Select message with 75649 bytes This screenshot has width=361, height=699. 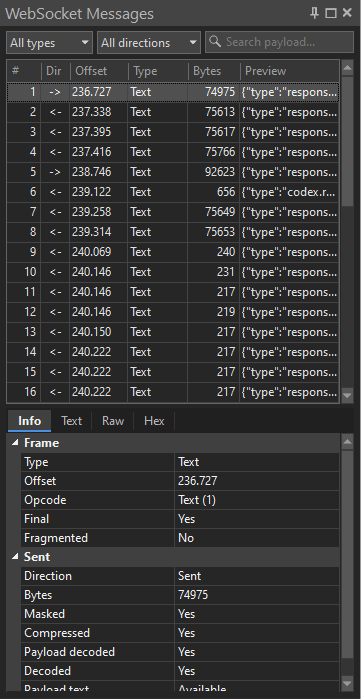point(173,212)
